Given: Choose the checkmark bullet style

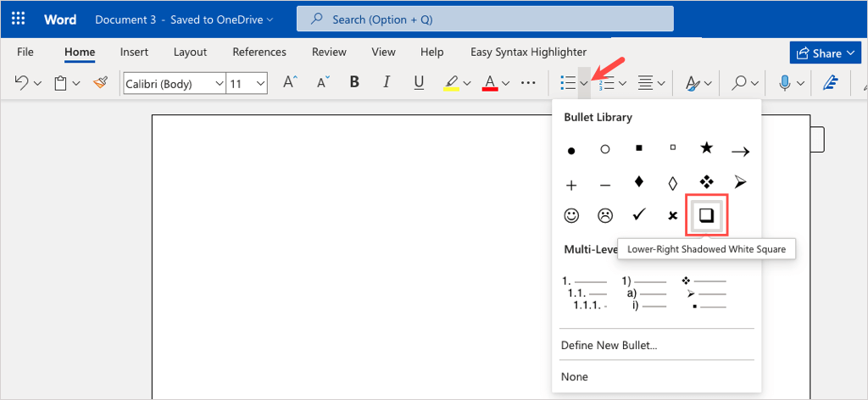Looking at the screenshot, I should 638,215.
